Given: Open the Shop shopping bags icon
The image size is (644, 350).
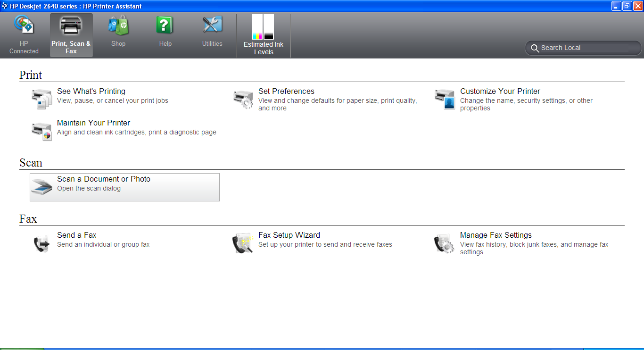Looking at the screenshot, I should (118, 25).
